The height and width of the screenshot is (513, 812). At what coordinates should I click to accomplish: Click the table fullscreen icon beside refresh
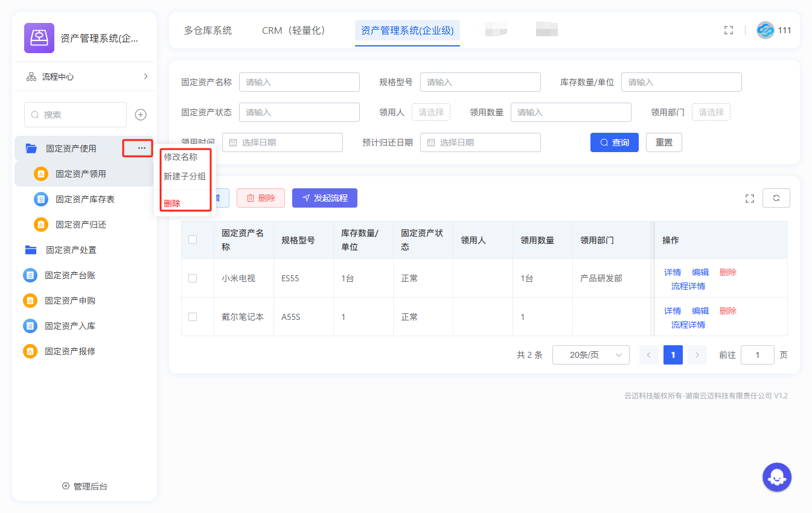pyautogui.click(x=750, y=198)
